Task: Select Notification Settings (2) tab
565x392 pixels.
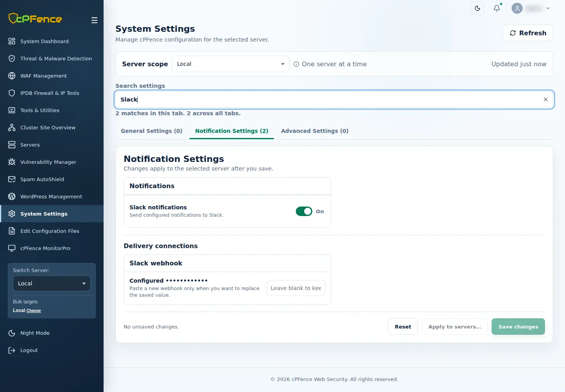Action: tap(231, 131)
